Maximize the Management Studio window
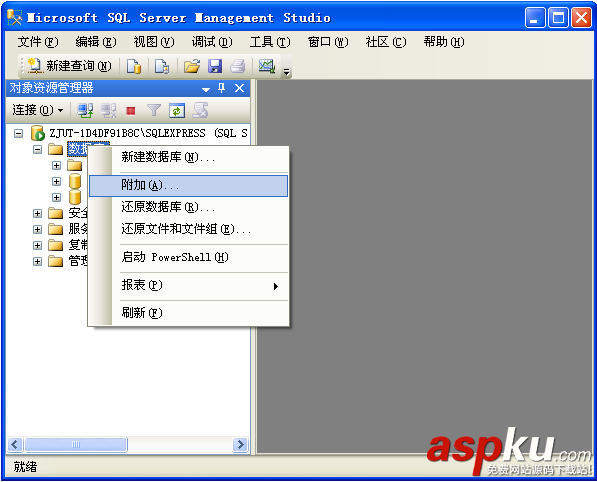Image resolution: width=597 pixels, height=482 pixels. (558, 18)
